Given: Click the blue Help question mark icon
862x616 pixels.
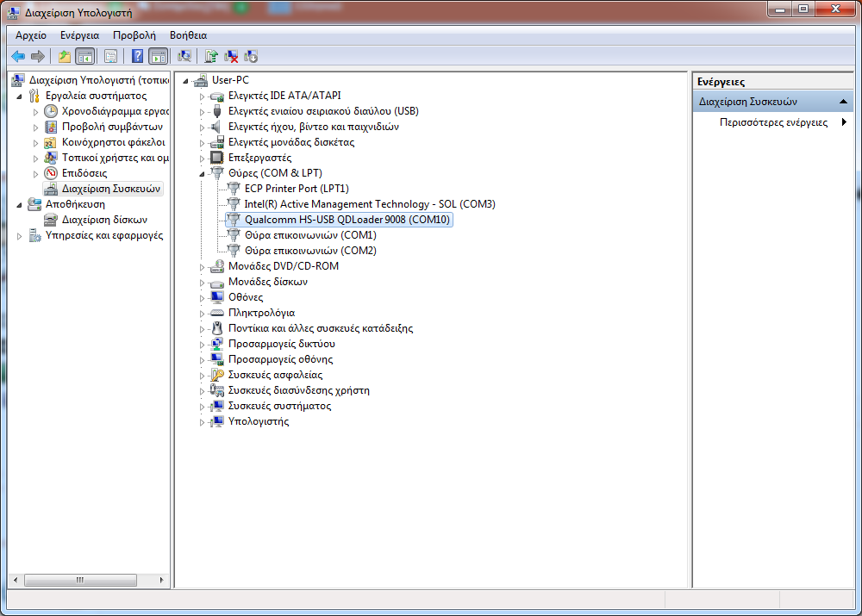Looking at the screenshot, I should [x=137, y=56].
